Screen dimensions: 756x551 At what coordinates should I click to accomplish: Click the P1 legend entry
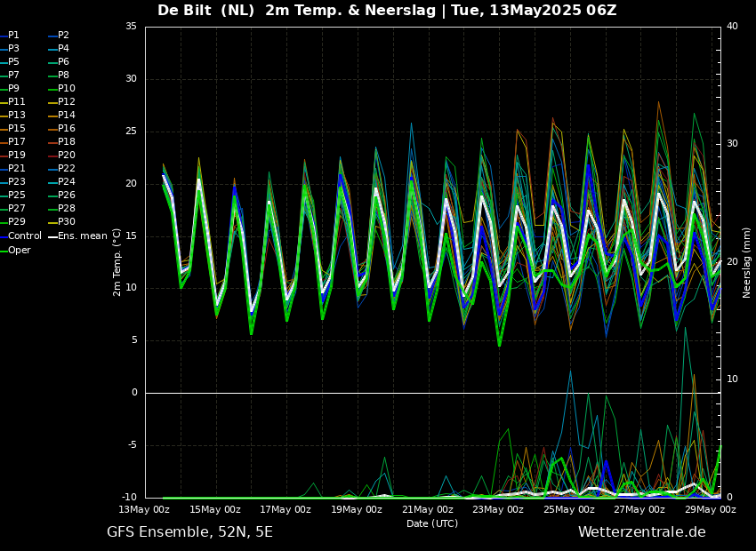pyautogui.click(x=13, y=36)
